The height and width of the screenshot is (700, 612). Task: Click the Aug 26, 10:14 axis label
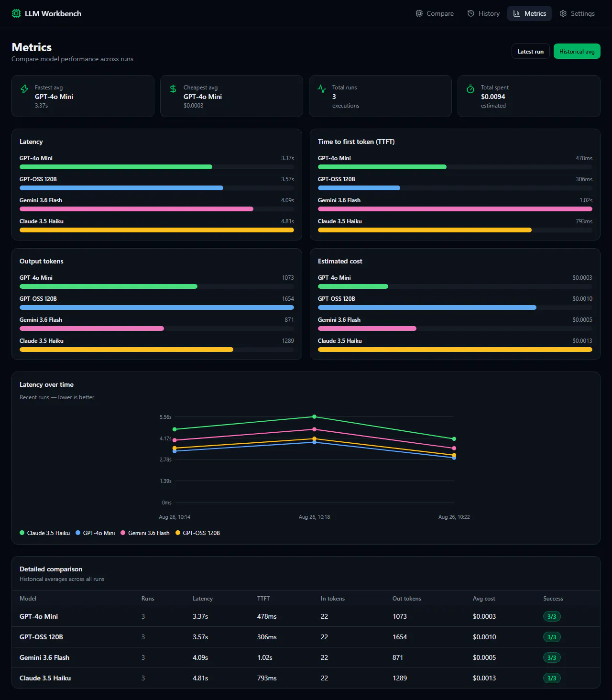[175, 517]
